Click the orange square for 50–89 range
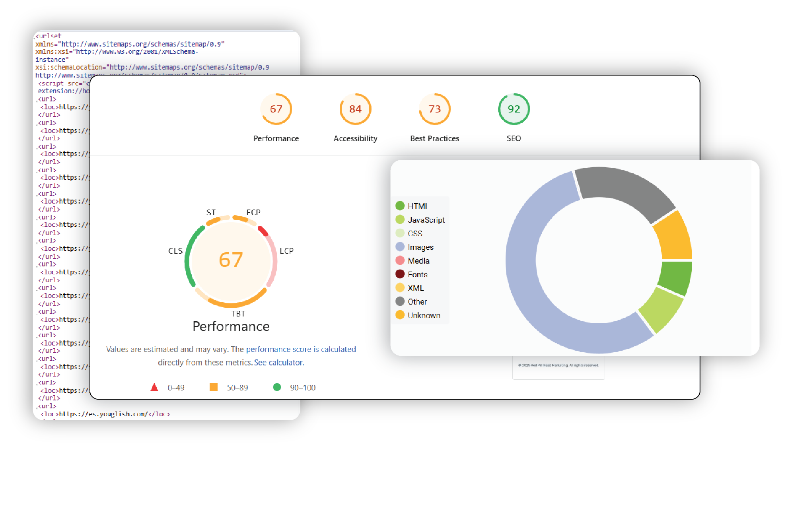 coord(214,387)
